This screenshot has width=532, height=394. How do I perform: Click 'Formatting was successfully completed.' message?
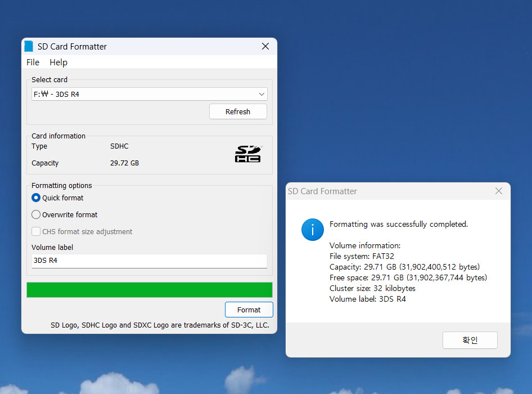tap(399, 224)
